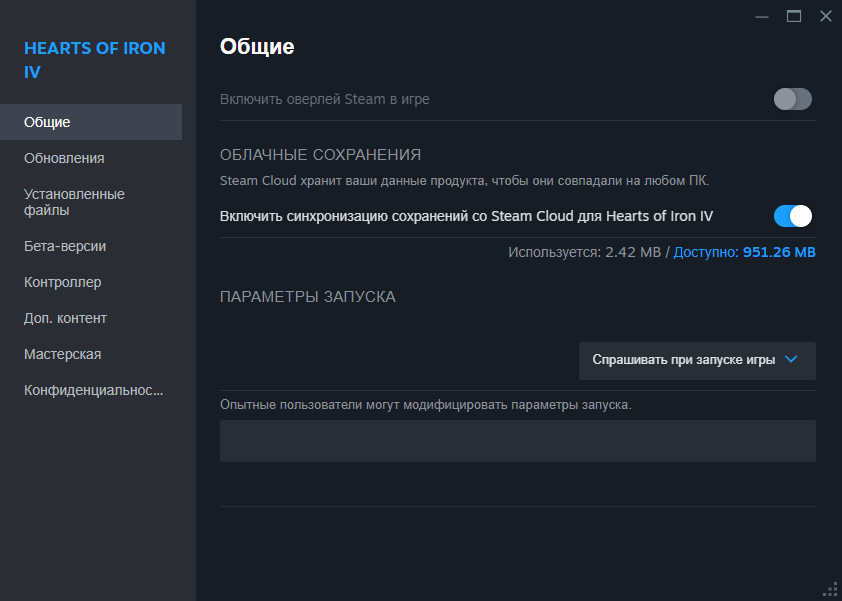Click the 'Доступно: 951.26 MB' cloud storage link
The image size is (842, 601).
(x=744, y=252)
